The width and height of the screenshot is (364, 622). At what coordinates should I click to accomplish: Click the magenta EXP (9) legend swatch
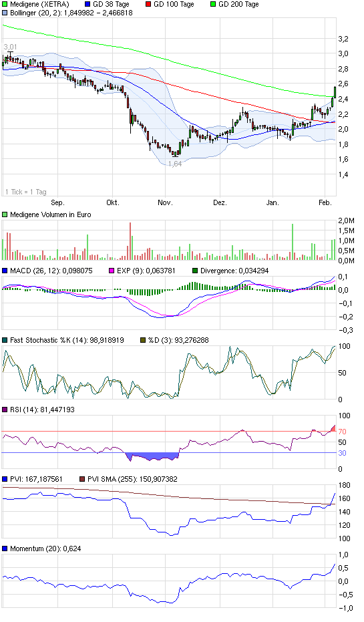click(112, 271)
